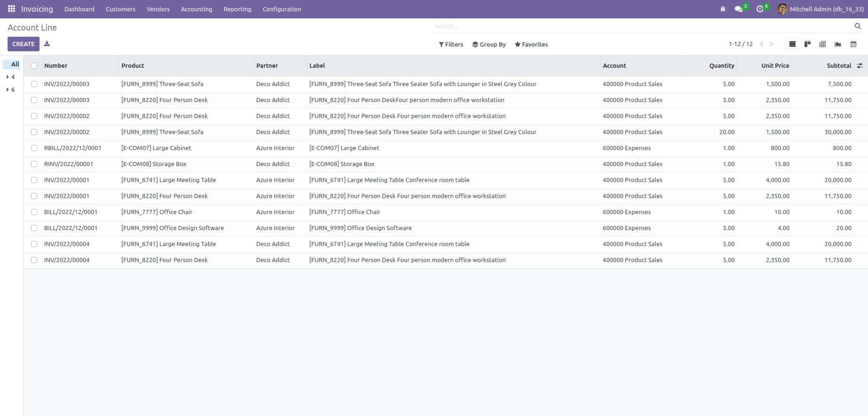Tick checkbox for BILL/2022/12/0001 Office Chair row

tap(34, 212)
